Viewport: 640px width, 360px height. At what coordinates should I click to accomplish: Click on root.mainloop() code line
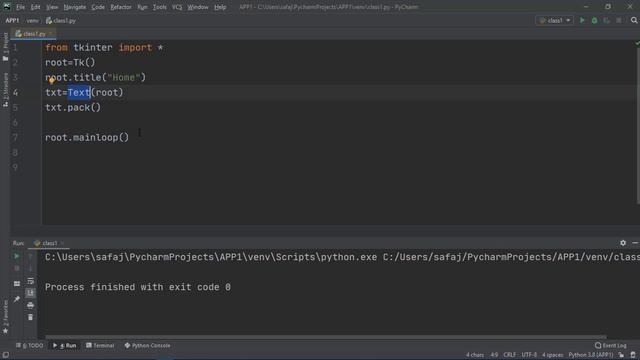[87, 138]
